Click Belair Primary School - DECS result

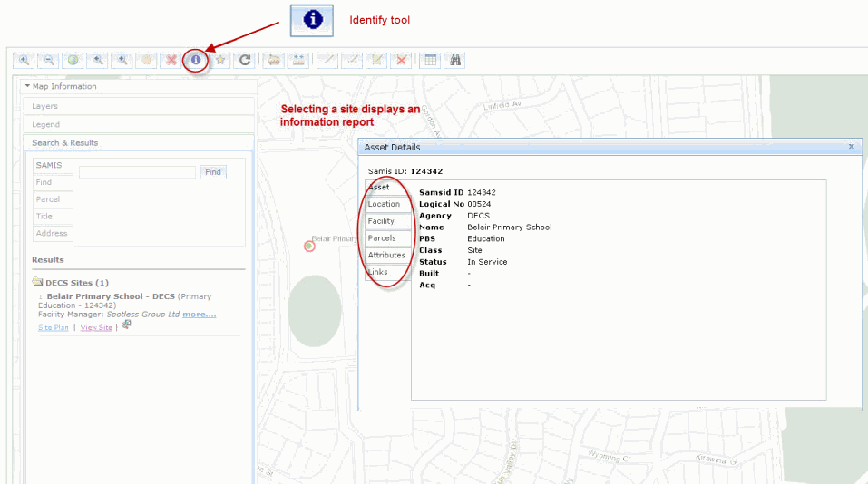click(111, 296)
